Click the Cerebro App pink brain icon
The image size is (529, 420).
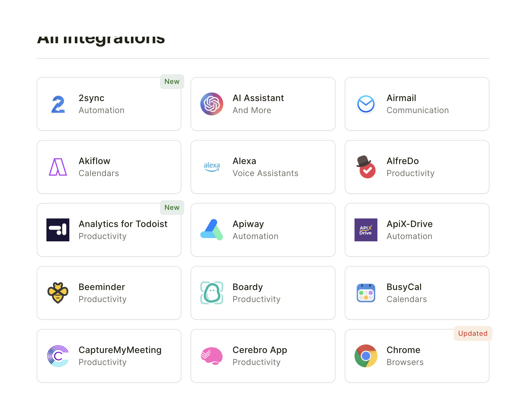point(212,356)
